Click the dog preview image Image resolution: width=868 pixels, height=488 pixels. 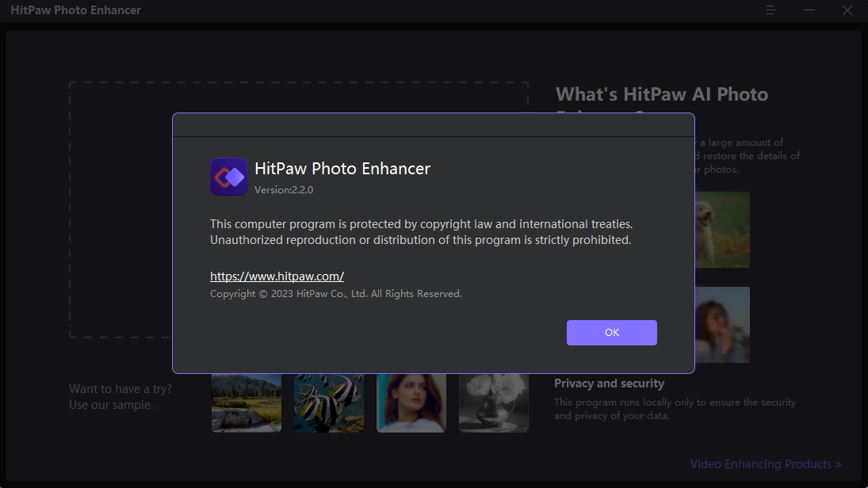coord(722,230)
